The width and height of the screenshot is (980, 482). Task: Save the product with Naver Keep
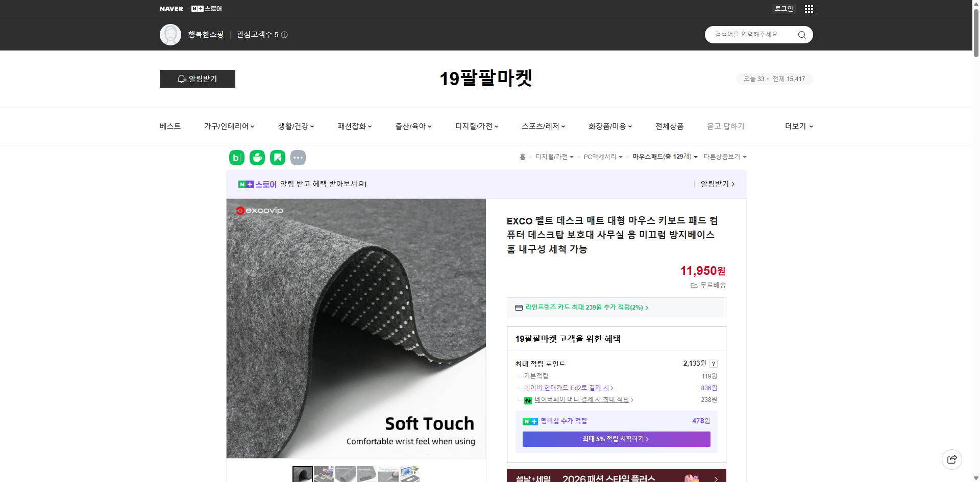pos(278,158)
